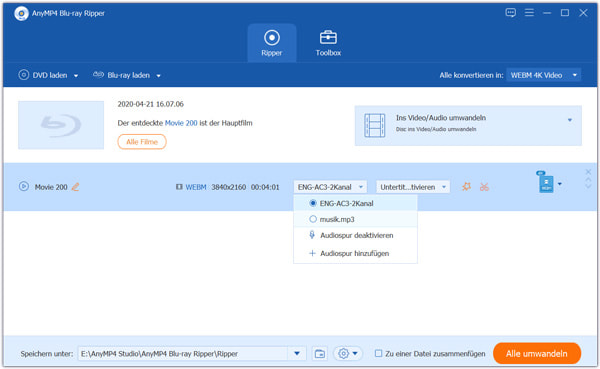
Task: Expand the Blu-ray laden dropdown arrow
Action: pos(158,76)
